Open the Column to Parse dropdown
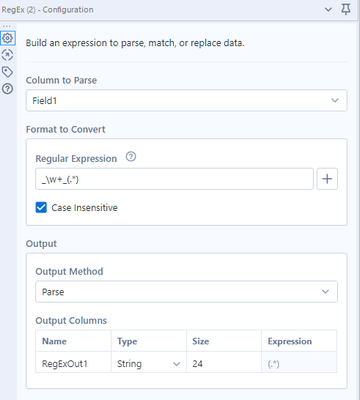 click(186, 100)
